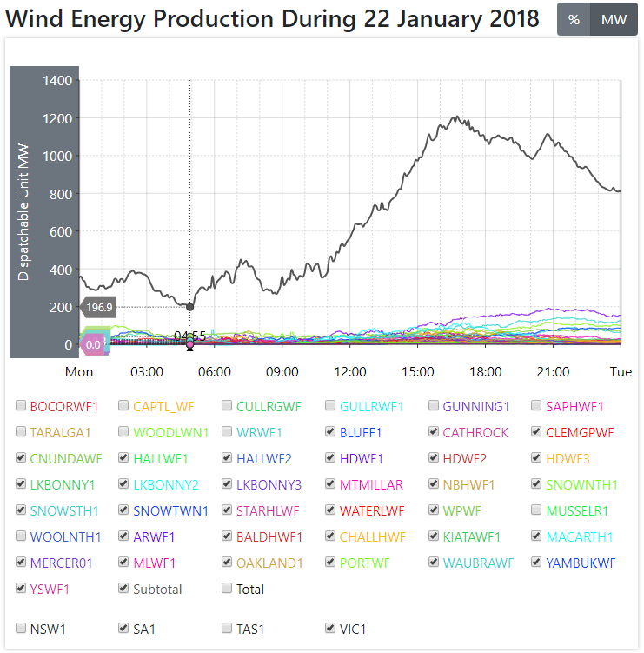
Task: Uncheck the BLUFF1 series checkbox
Action: click(x=331, y=432)
